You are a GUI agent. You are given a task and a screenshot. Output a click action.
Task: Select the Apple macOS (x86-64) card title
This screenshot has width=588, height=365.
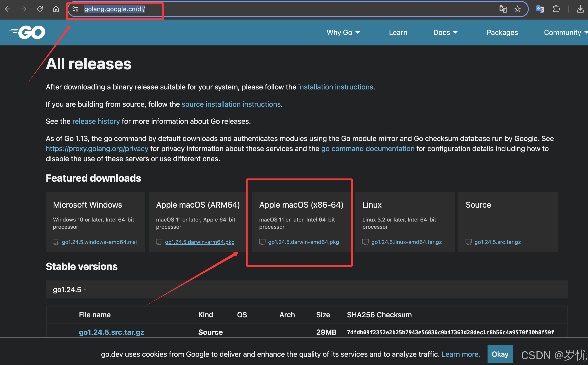coord(301,205)
